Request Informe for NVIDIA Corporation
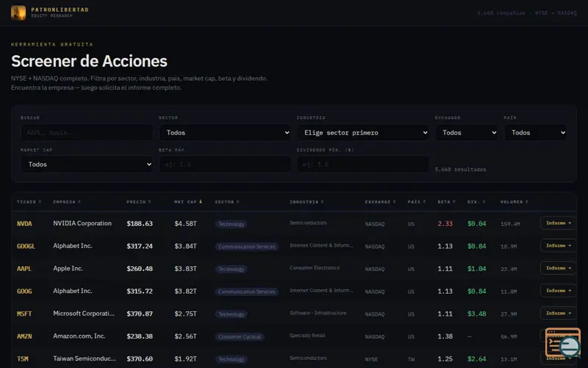The image size is (588, 368). click(558, 223)
